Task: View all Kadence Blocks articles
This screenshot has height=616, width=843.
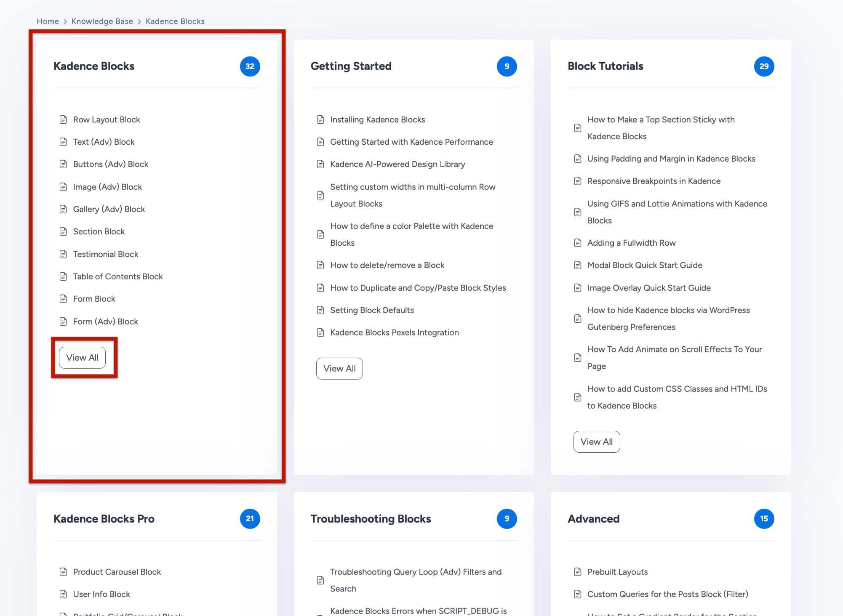Action: [82, 358]
